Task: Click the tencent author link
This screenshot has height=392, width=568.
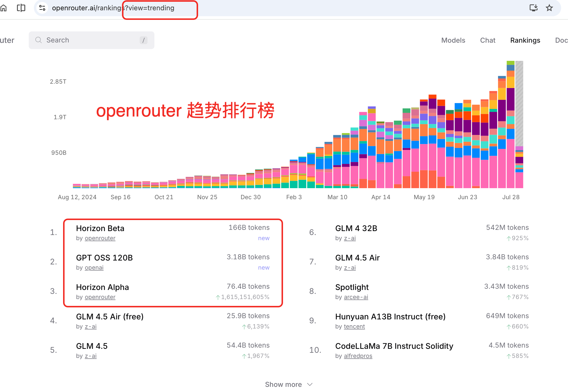Action: (354, 327)
